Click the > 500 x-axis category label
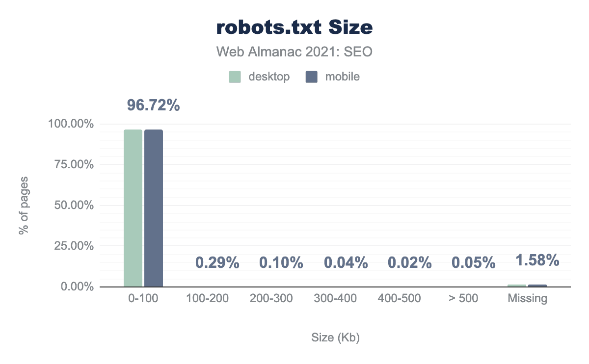589x364 pixels. coord(464,298)
